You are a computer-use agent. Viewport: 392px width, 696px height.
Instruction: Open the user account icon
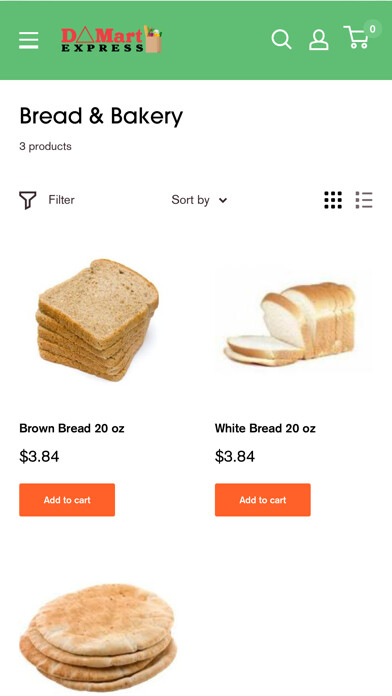click(319, 40)
